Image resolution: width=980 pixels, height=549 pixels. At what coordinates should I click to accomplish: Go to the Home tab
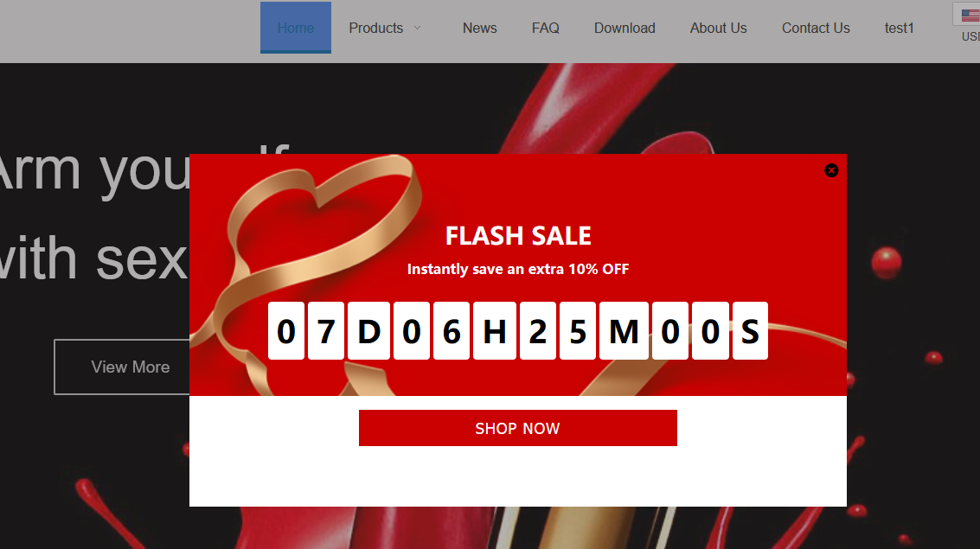(296, 28)
